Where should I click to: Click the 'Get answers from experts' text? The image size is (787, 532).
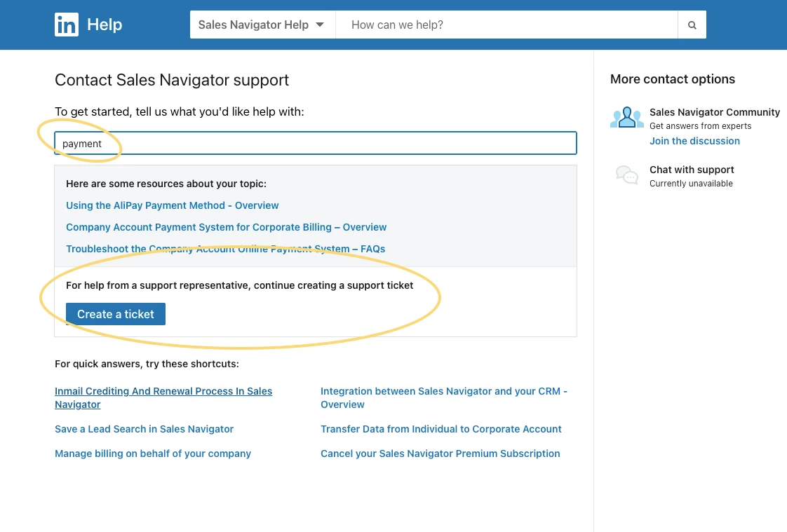[x=700, y=126]
